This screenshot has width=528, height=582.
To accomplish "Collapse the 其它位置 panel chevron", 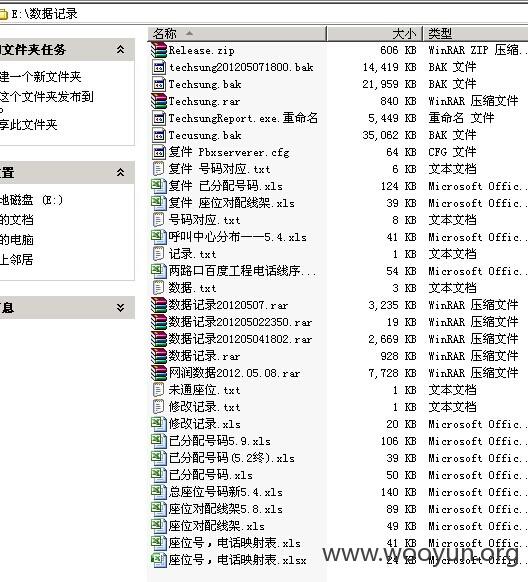I will click(x=120, y=173).
